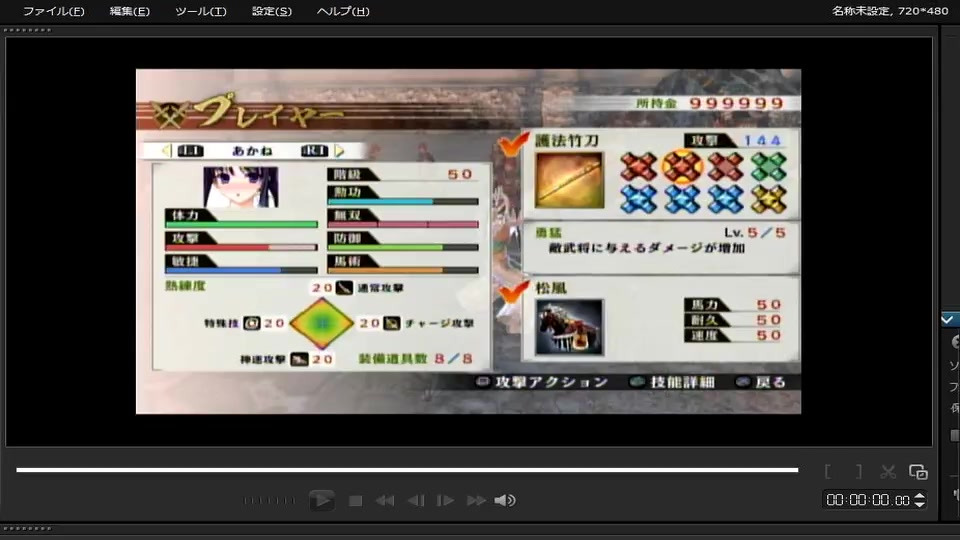960x540 pixels.
Task: Click the white preview scrubber bar
Action: point(407,470)
